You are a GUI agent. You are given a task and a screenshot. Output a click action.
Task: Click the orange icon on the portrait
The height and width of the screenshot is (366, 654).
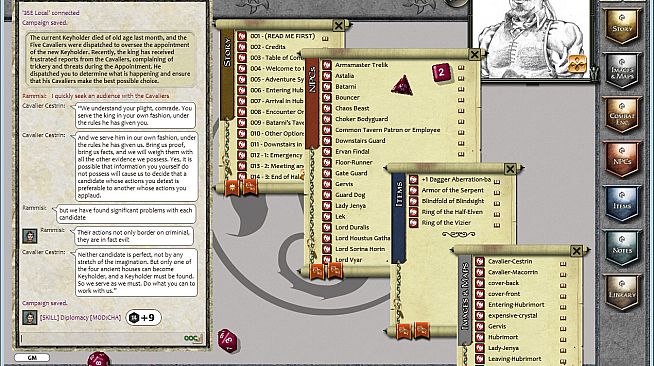click(578, 64)
